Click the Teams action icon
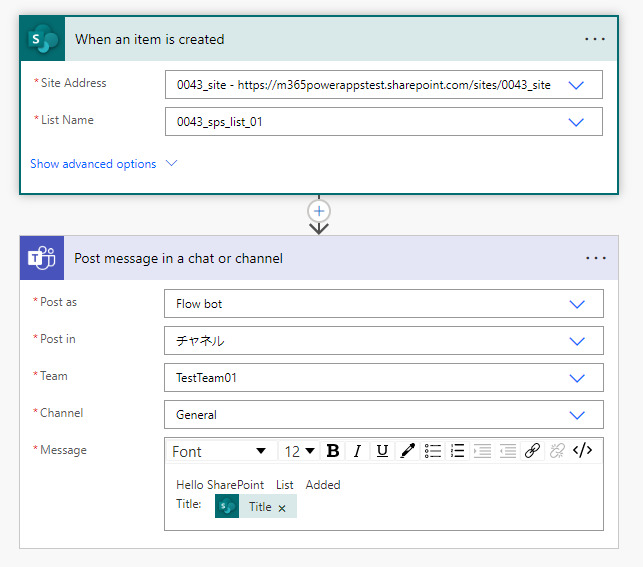 point(43,258)
